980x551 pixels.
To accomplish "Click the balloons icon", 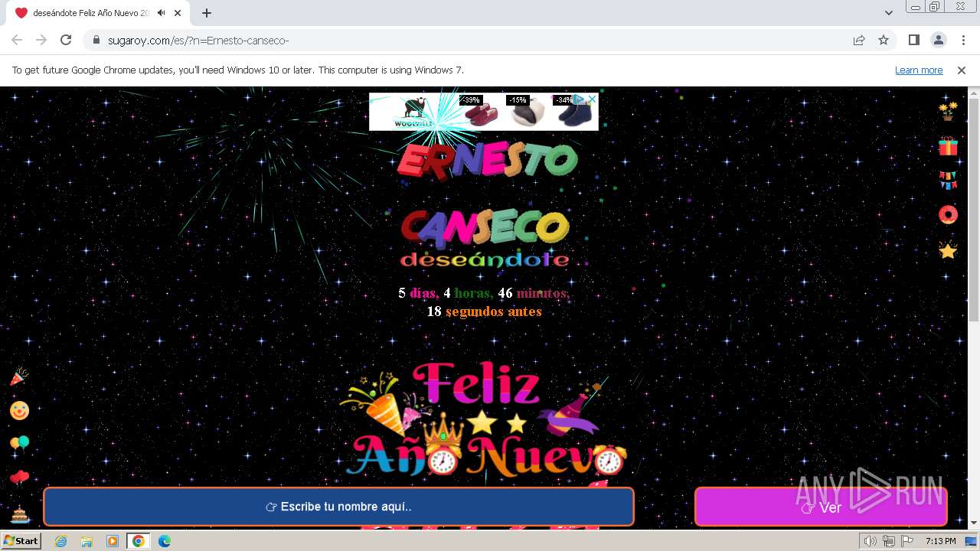I will (19, 444).
